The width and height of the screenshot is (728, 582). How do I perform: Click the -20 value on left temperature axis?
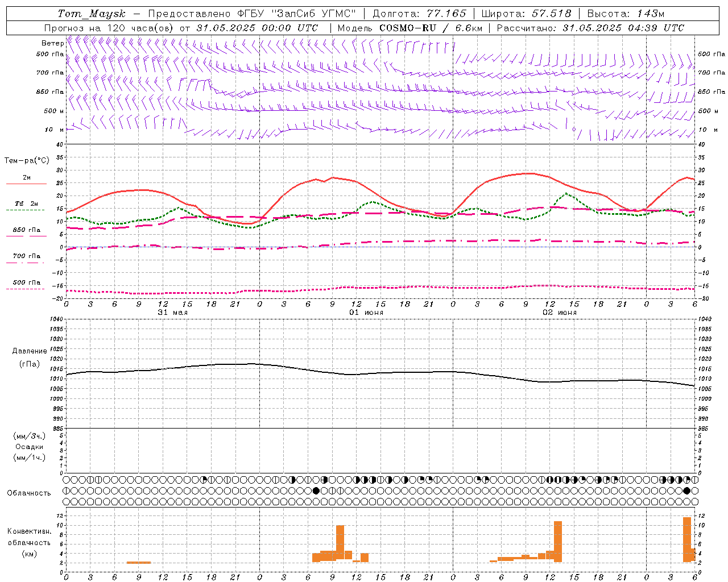(58, 298)
